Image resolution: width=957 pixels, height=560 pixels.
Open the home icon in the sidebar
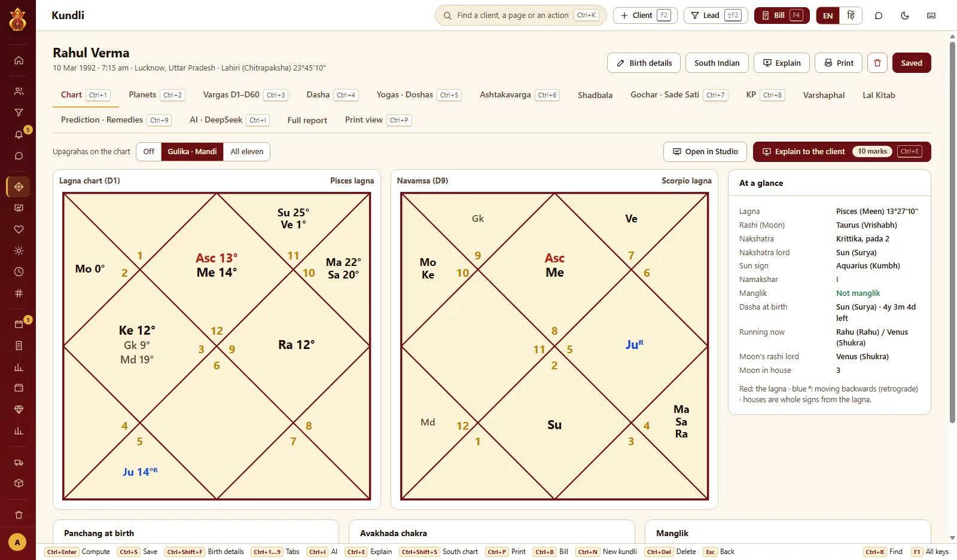tap(19, 60)
